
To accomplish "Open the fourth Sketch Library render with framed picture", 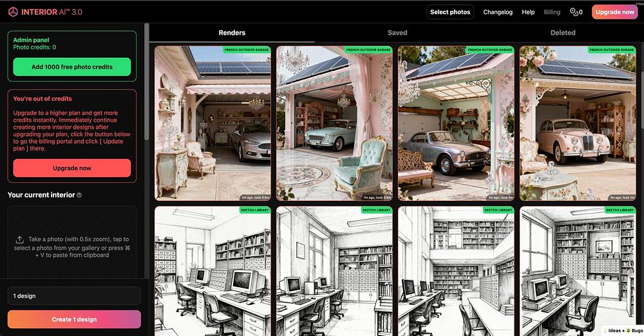I will click(x=578, y=271).
